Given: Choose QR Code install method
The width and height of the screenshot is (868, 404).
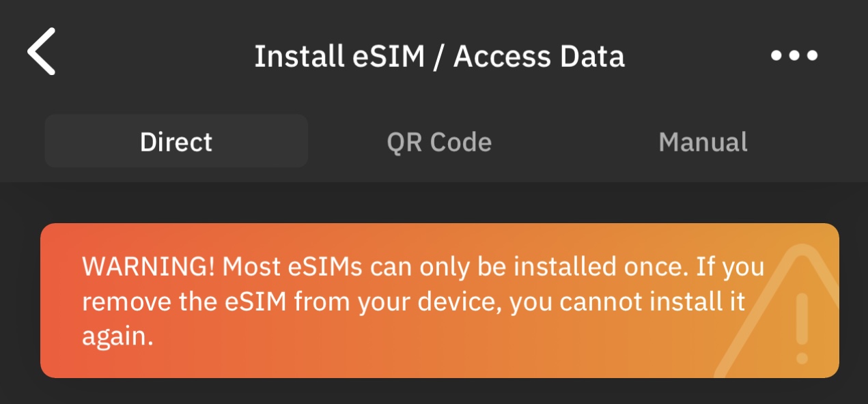Looking at the screenshot, I should coord(439,142).
